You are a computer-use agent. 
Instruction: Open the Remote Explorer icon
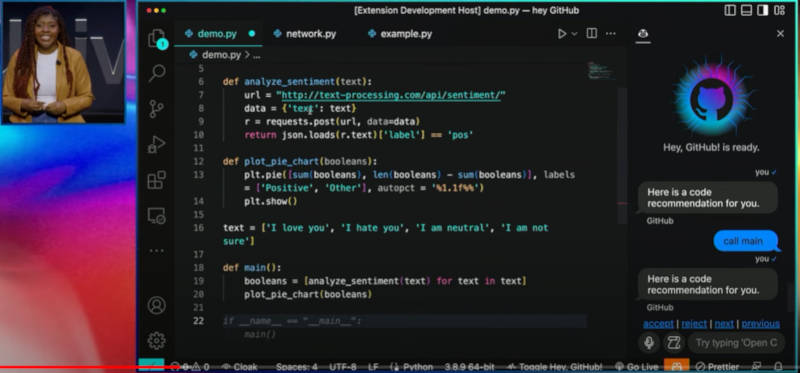157,216
